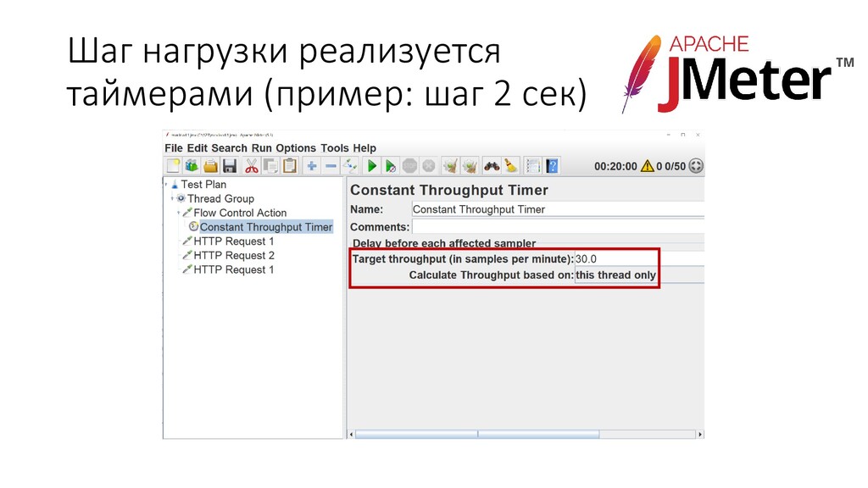Collapse the Flow Control Action node
868x488 pixels.
pos(178,213)
